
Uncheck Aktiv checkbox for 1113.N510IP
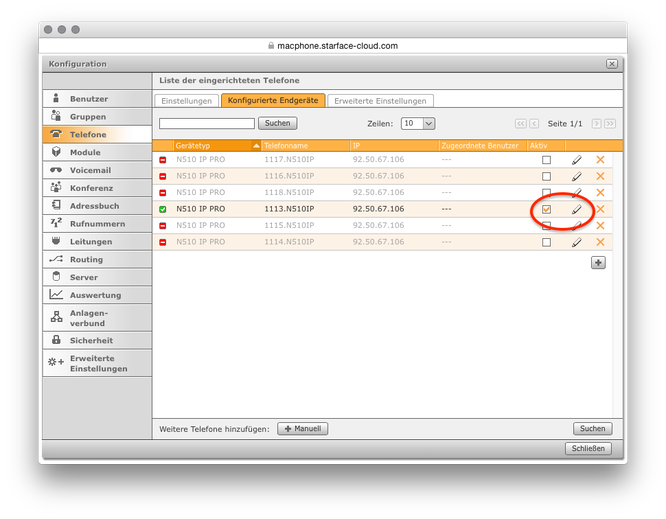click(546, 209)
